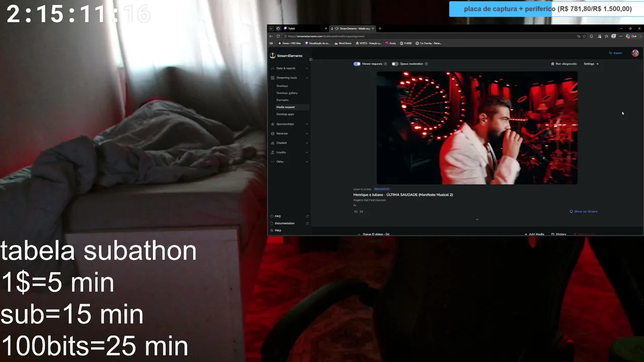
Task: Collapse the Streaming tools section
Action: [289, 78]
